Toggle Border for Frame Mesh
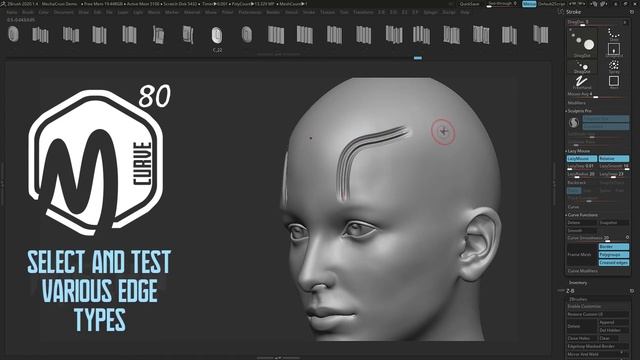This screenshot has width=640, height=360. coord(614,247)
